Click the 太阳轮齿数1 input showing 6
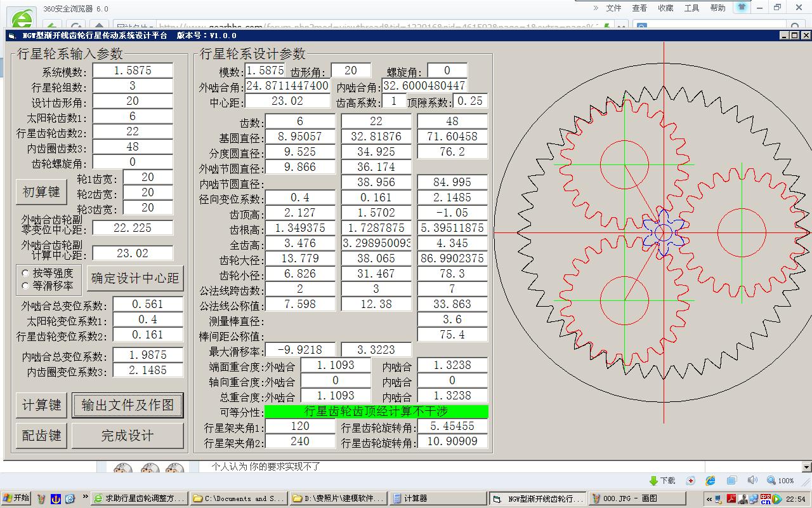812x508 pixels. click(x=133, y=116)
